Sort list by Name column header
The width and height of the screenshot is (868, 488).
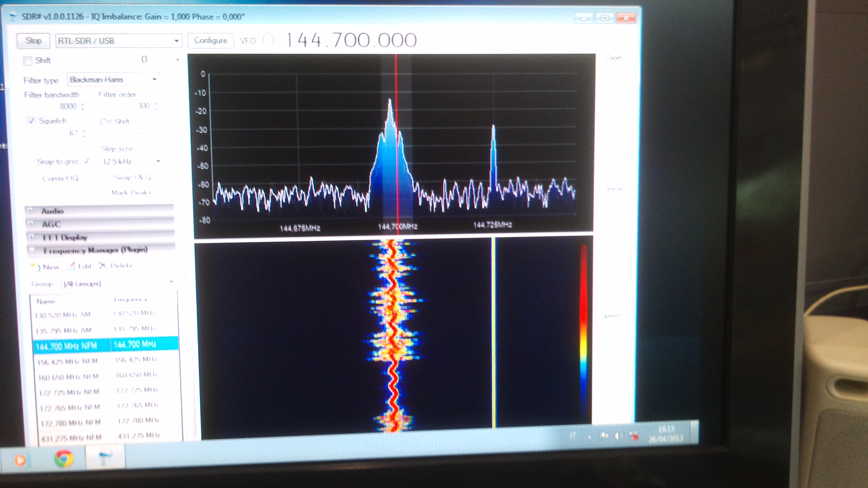[x=46, y=301]
